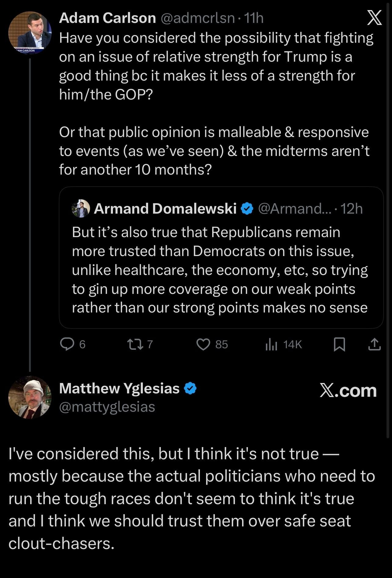This screenshot has width=392, height=578.
Task: Open the views analytics bar icon
Action: pos(271,345)
